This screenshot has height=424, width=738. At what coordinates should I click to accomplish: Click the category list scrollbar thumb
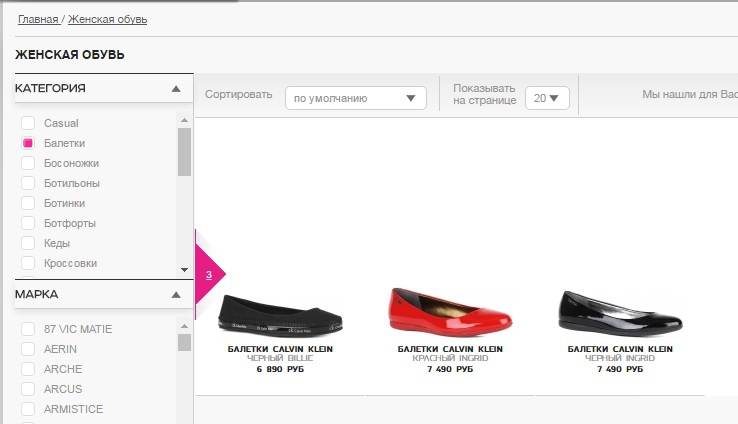tap(184, 152)
